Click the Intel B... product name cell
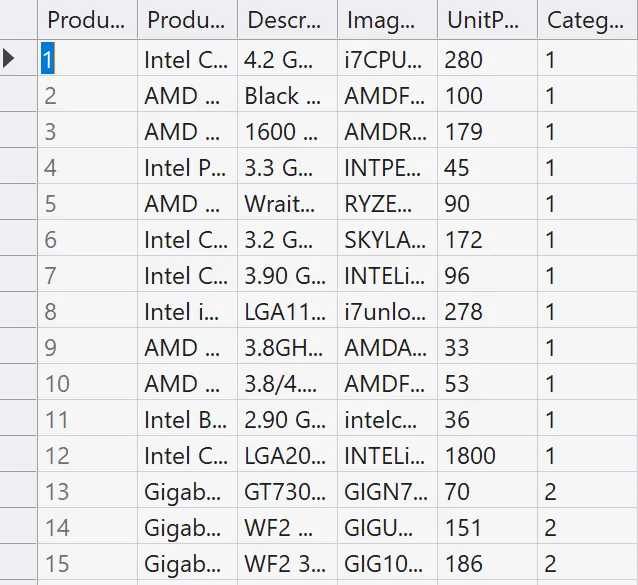The width and height of the screenshot is (638, 585). 187,420
